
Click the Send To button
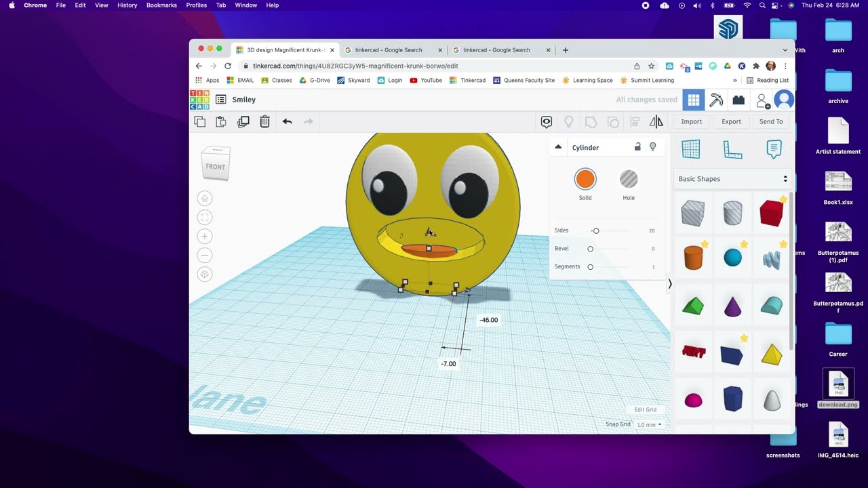[x=771, y=121]
